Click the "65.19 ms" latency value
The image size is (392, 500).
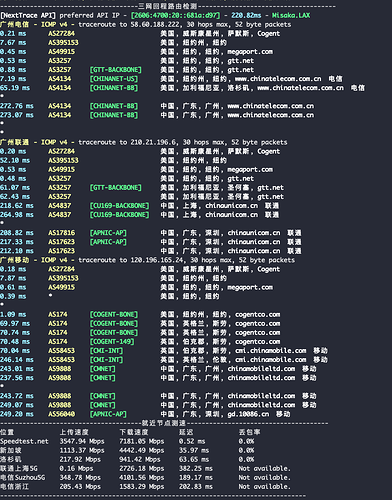click(15, 88)
